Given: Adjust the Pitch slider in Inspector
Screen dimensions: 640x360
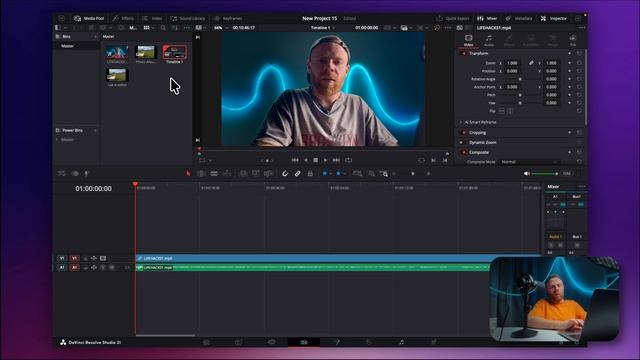Looking at the screenshot, I should pyautogui.click(x=519, y=95).
